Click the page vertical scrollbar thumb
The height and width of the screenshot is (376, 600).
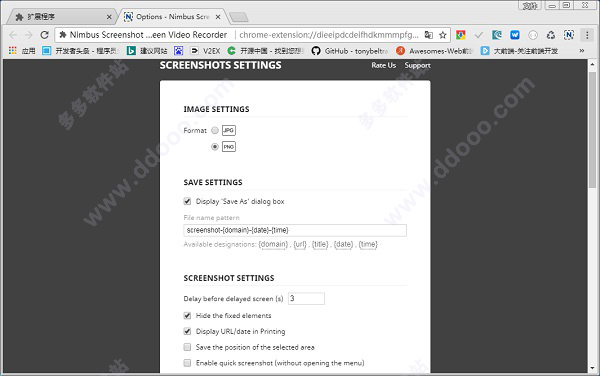tap(592, 129)
